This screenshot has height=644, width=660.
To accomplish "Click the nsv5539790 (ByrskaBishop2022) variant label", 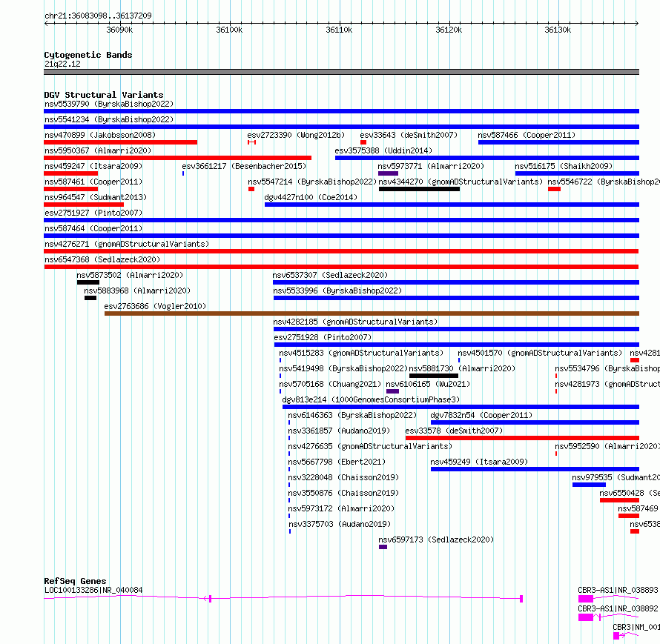I will click(109, 104).
